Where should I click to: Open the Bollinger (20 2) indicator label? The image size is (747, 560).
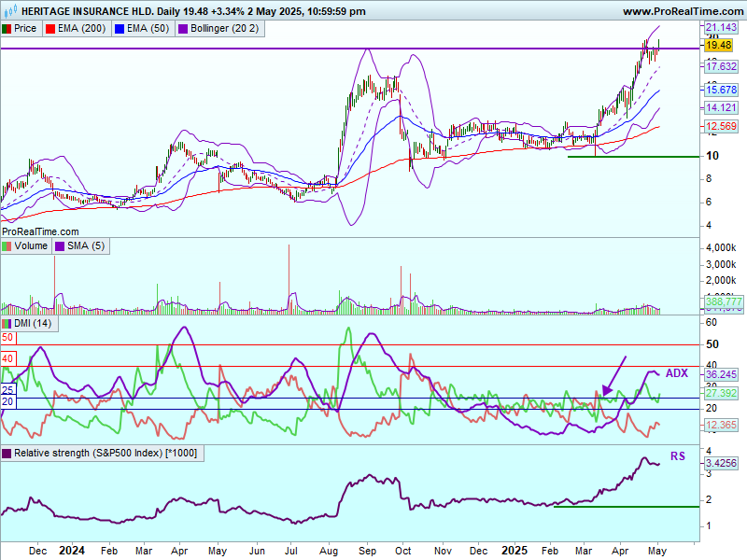pyautogui.click(x=224, y=29)
